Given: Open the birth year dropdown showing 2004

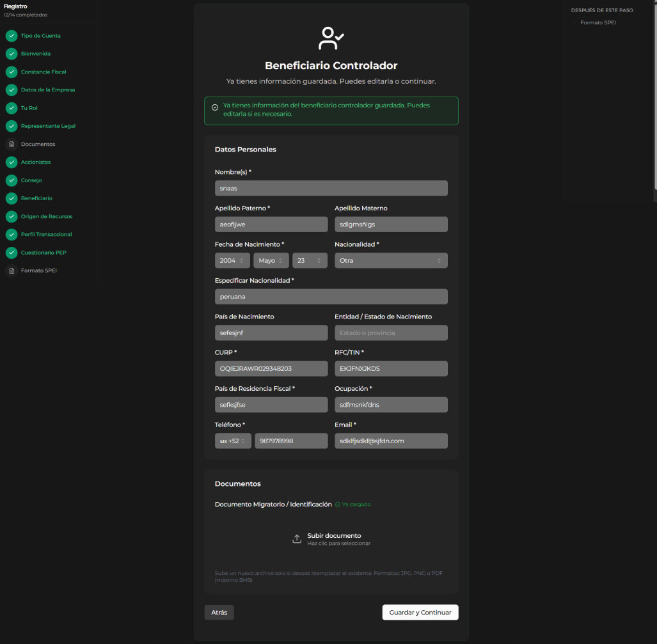Looking at the screenshot, I should pos(233,261).
